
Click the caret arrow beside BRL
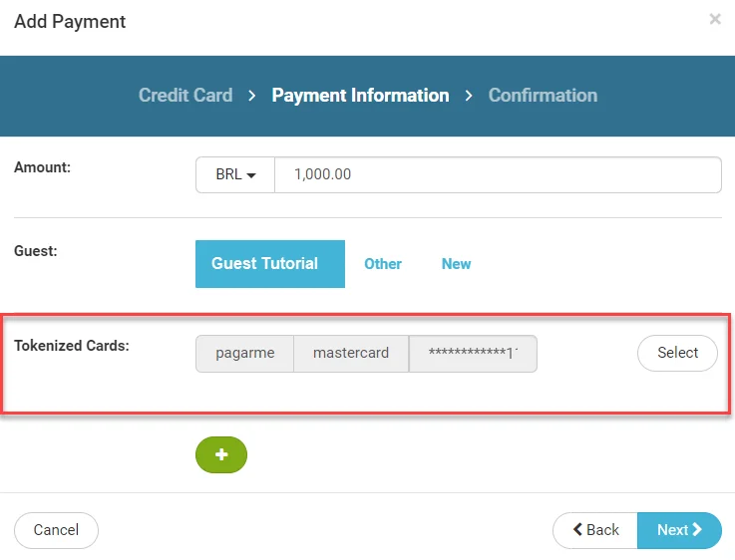(x=251, y=175)
